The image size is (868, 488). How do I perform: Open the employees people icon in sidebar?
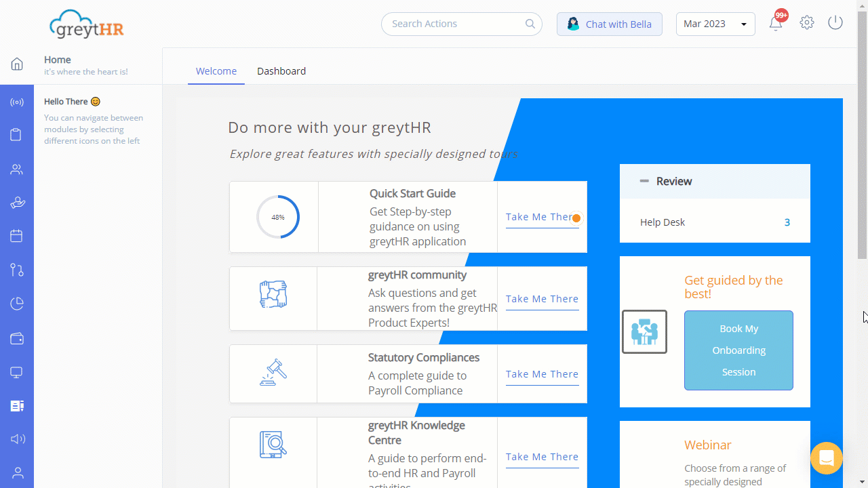pyautogui.click(x=17, y=169)
